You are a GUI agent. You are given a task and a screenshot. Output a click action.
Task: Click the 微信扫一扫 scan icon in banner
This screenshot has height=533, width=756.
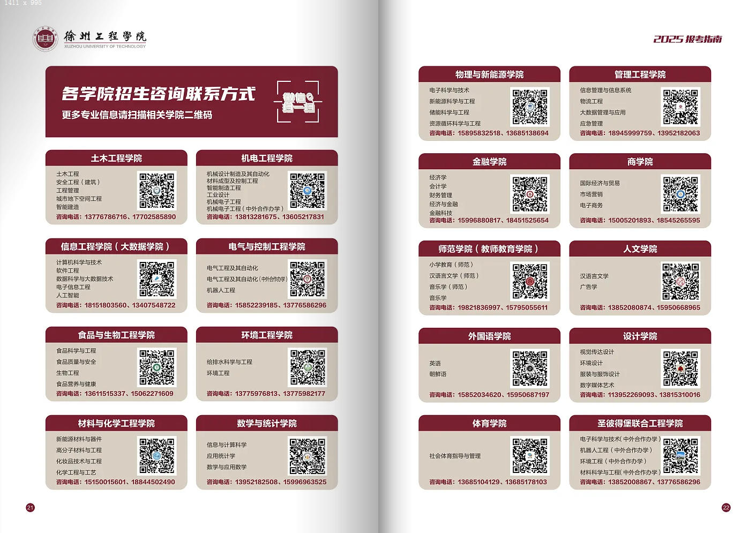298,102
